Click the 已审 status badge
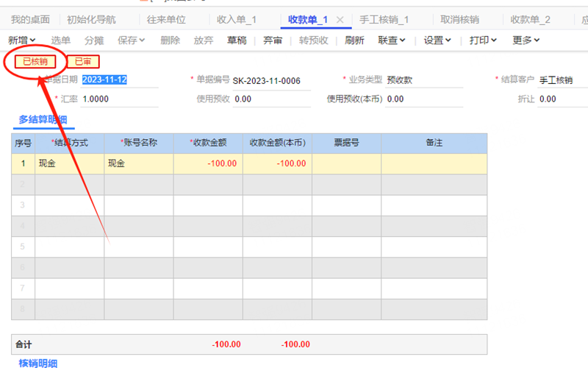The width and height of the screenshot is (588, 368). [83, 62]
